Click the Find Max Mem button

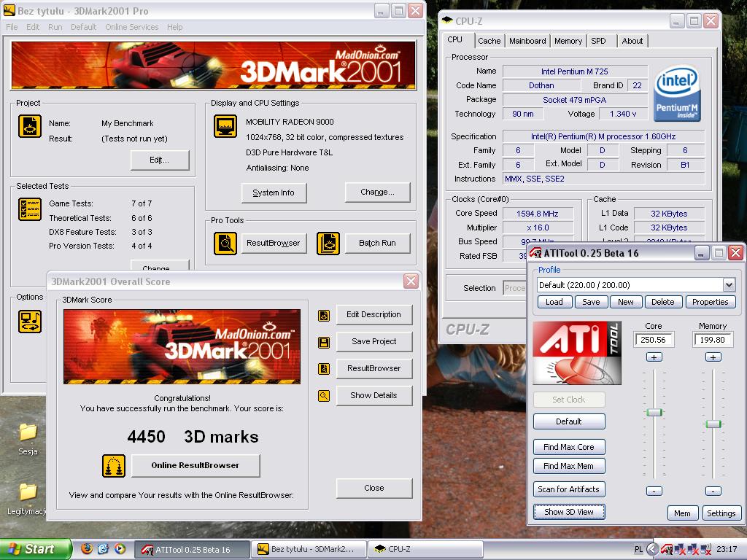click(x=569, y=466)
